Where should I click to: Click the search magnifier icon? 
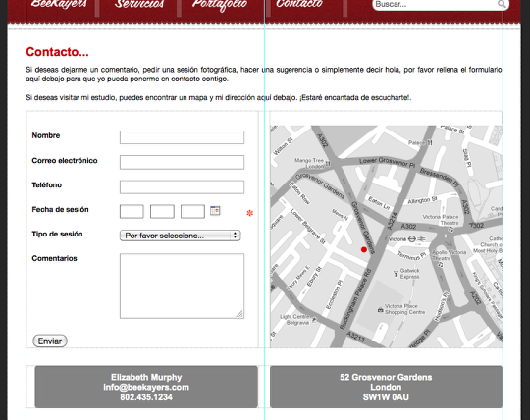(502, 4)
